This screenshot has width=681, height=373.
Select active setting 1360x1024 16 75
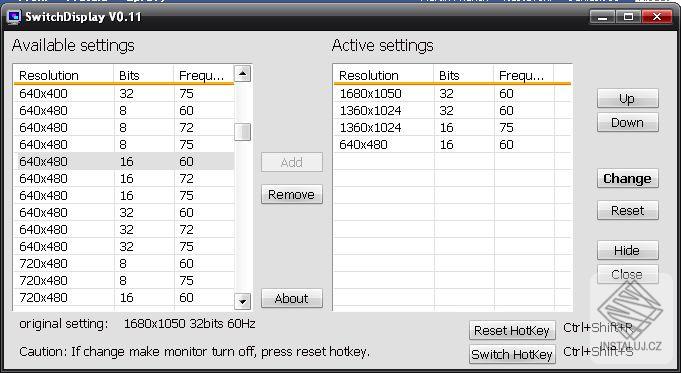453,127
